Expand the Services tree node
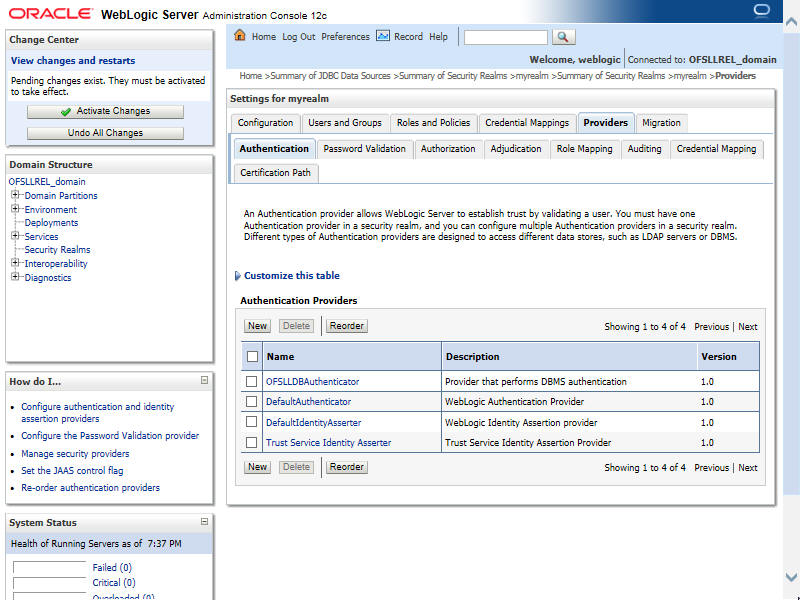The image size is (800, 600). [x=15, y=236]
